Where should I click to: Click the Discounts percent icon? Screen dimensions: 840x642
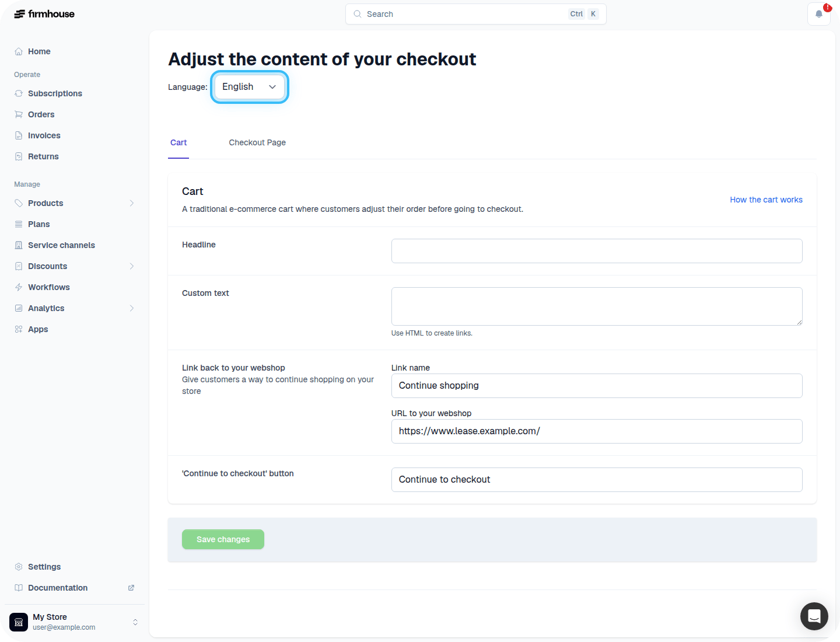pyautogui.click(x=19, y=266)
